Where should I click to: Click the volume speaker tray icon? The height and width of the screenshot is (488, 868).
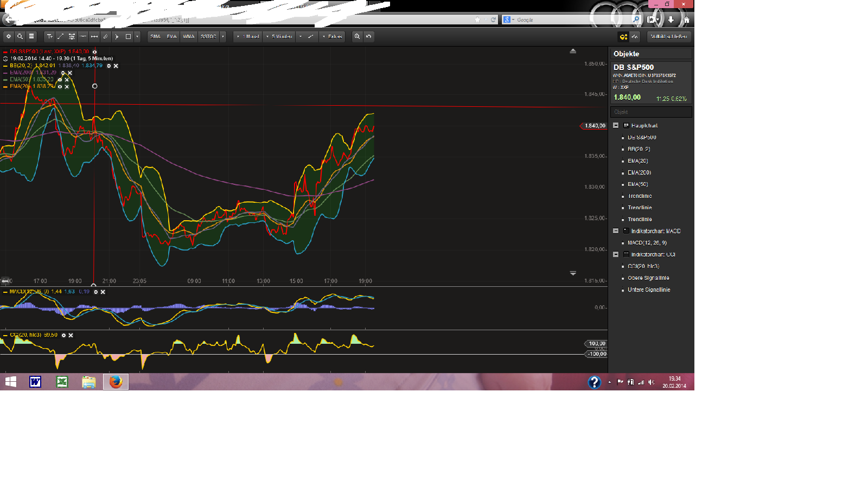(651, 382)
